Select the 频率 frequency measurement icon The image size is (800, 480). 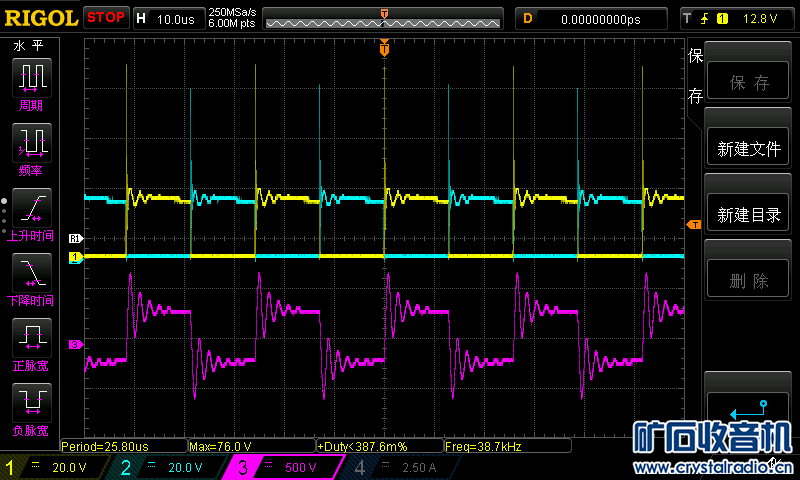coord(32,143)
